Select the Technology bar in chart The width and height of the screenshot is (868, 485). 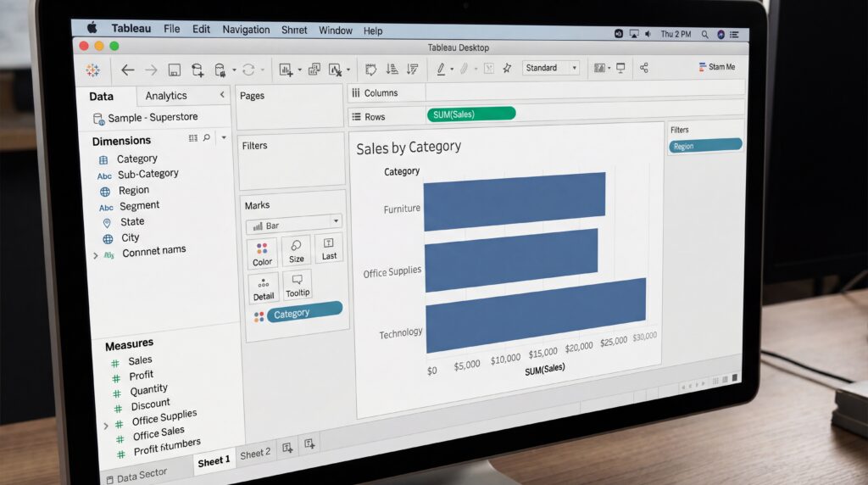pyautogui.click(x=536, y=315)
